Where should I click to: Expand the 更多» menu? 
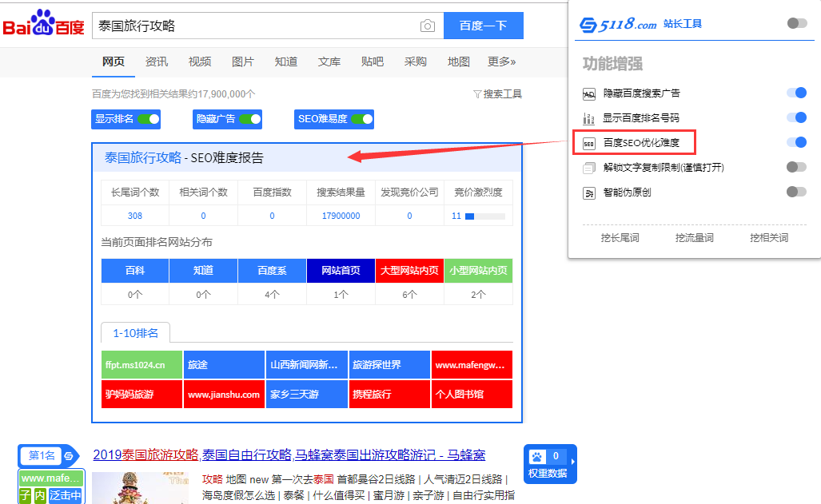pyautogui.click(x=501, y=62)
